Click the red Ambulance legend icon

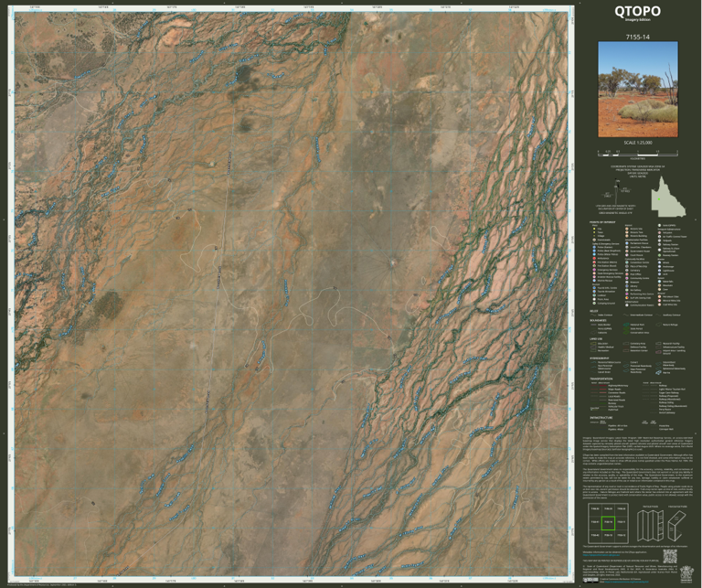594,259
